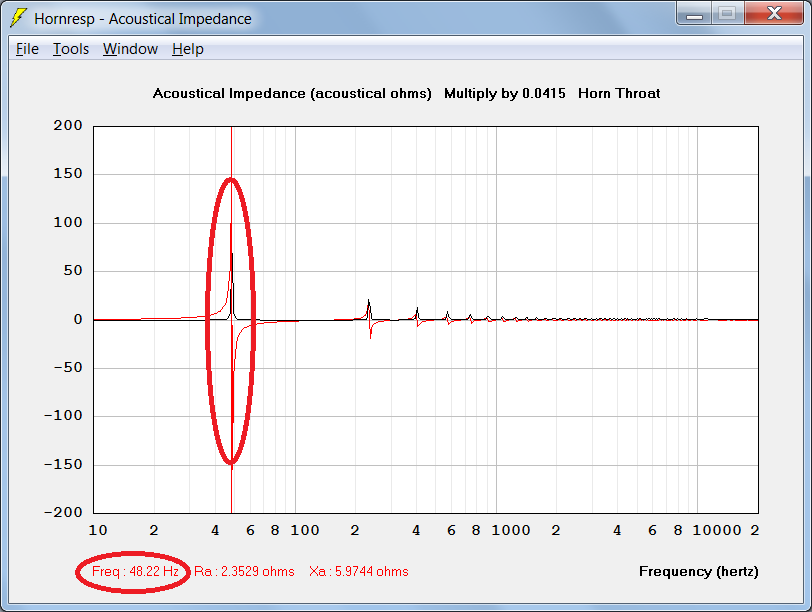Viewport: 812px width, 612px height.
Task: Click the -200 value on vertical axis
Action: [x=63, y=512]
